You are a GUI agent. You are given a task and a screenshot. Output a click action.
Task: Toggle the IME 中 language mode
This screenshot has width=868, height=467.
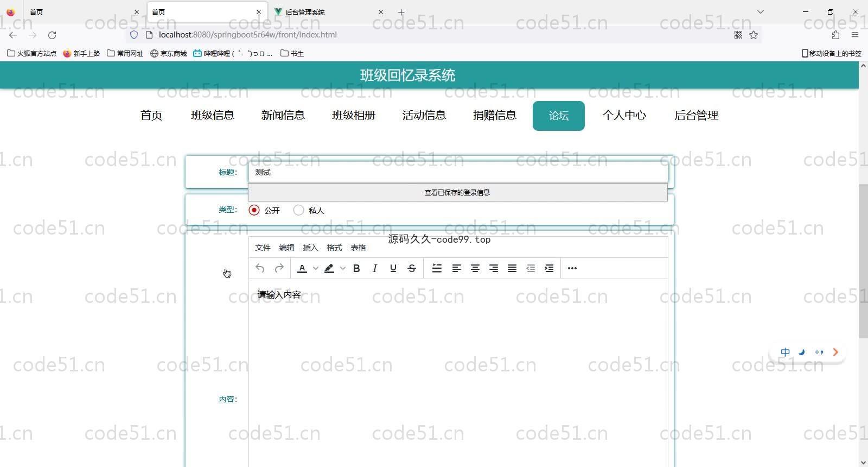coord(785,352)
